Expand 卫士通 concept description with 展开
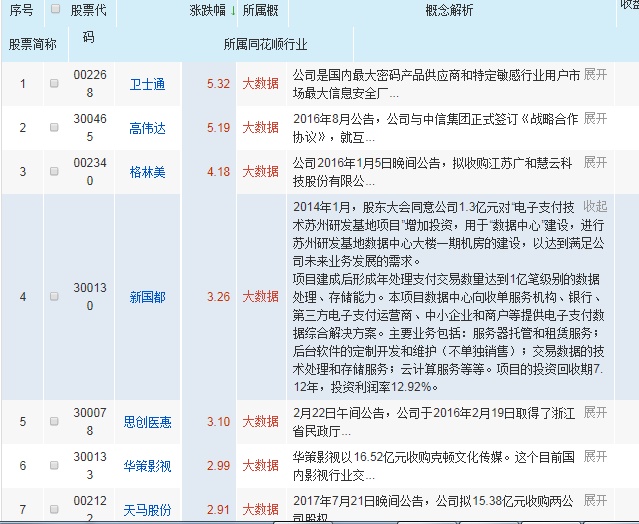 (x=595, y=75)
